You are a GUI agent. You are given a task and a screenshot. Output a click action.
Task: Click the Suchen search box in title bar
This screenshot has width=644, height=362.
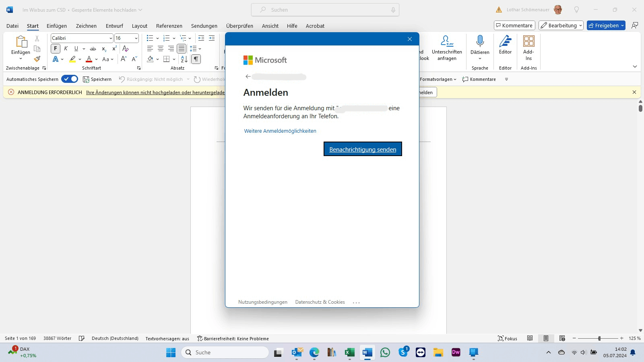click(x=325, y=10)
